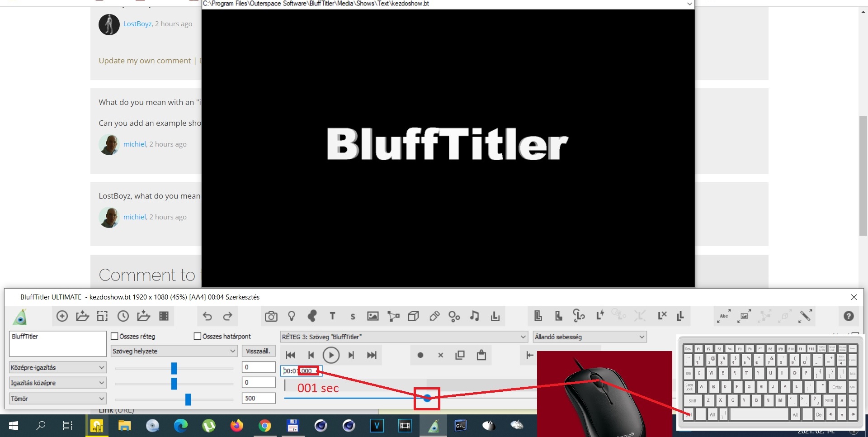
Task: Click the Update my own comment link
Action: 145,61
